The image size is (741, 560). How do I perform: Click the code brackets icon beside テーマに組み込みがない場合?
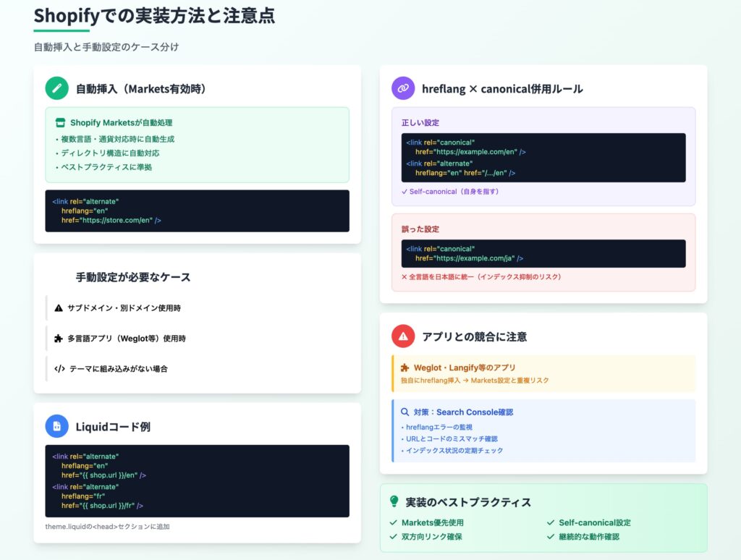pyautogui.click(x=59, y=368)
